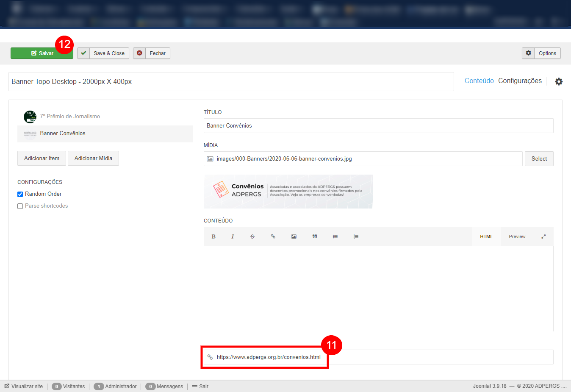
Task: Expand the editor to fullscreen
Action: click(x=543, y=236)
